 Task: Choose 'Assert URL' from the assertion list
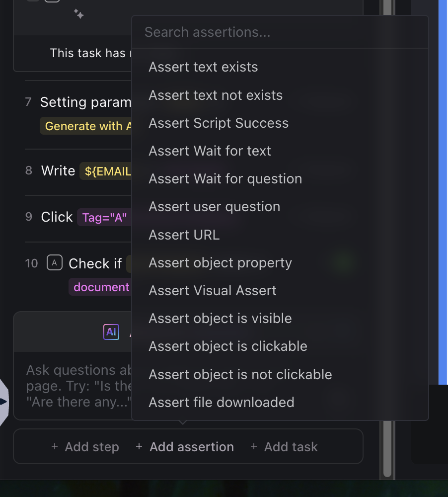pyautogui.click(x=184, y=234)
